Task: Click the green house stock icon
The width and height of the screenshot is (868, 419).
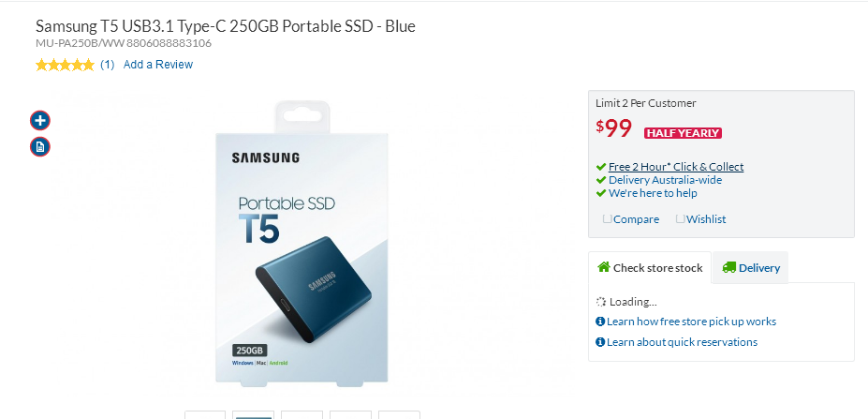Action: (603, 267)
